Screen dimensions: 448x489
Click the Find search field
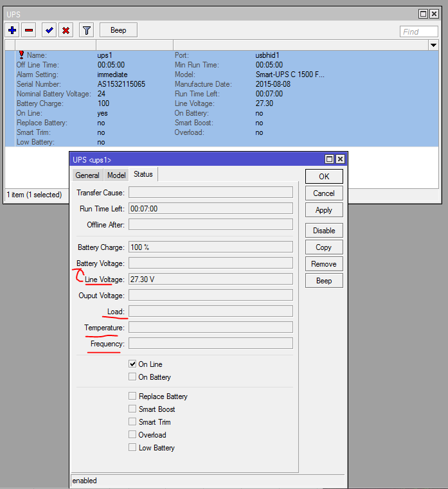(x=418, y=31)
